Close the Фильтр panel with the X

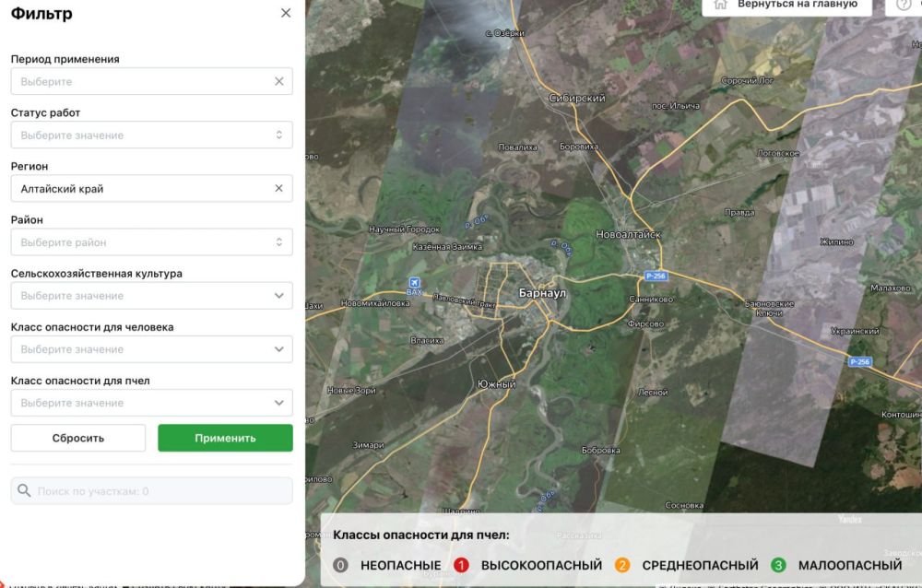point(286,13)
